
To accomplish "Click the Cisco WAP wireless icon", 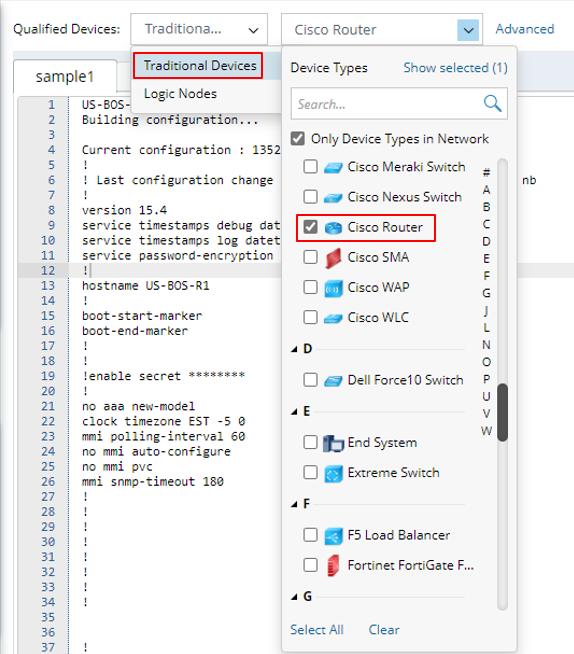I will point(333,288).
